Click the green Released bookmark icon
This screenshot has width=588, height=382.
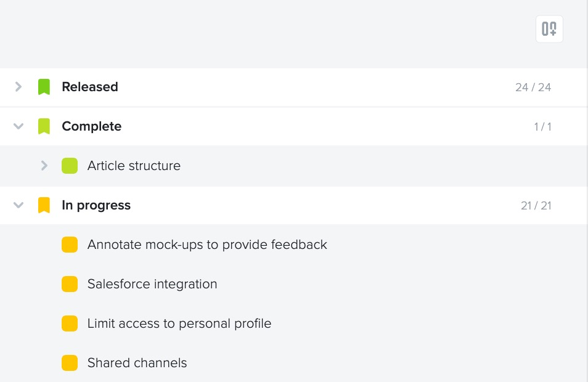pyautogui.click(x=44, y=87)
